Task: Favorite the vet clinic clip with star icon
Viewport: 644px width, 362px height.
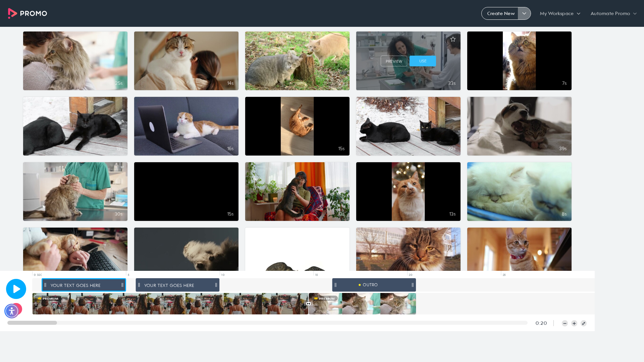Action: pos(453,39)
